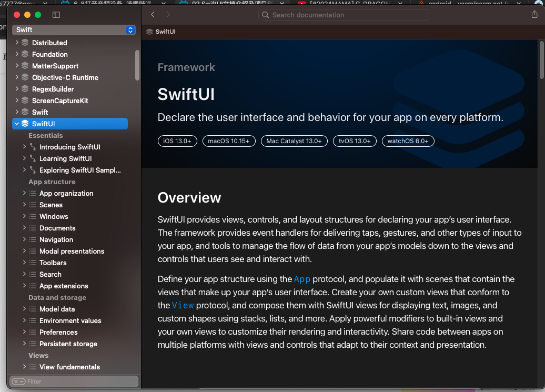Click the Toolbars list icon

(33, 263)
